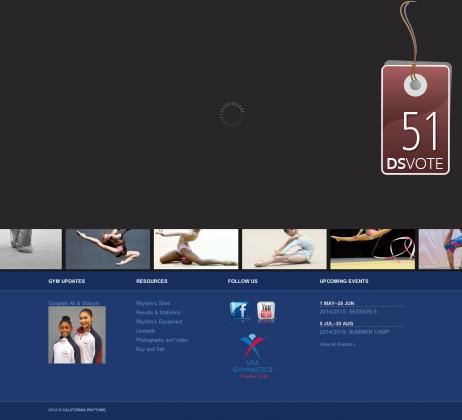Open the leaping gymnast thumbnail
The image size is (462, 420).
(108, 249)
